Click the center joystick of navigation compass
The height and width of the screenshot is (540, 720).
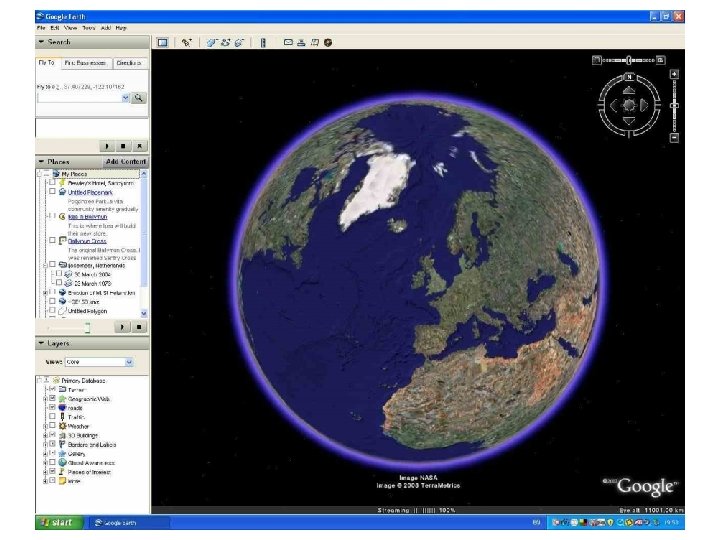[x=629, y=106]
